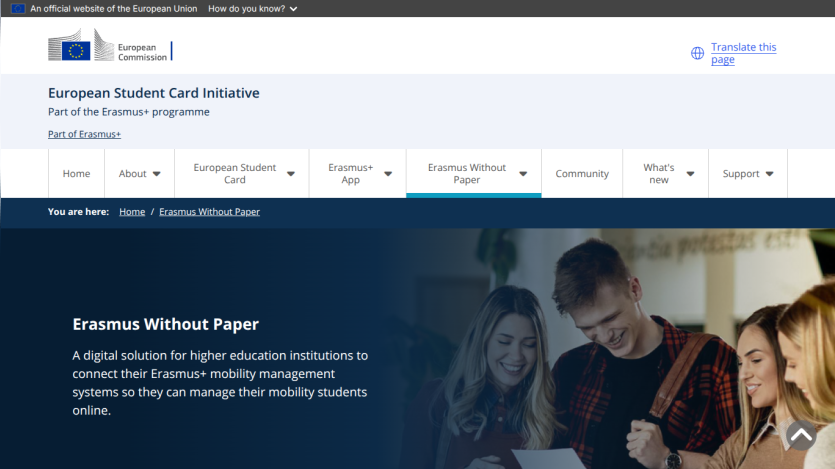Image resolution: width=835 pixels, height=469 pixels.
Task: Select the About navigation item
Action: (133, 174)
